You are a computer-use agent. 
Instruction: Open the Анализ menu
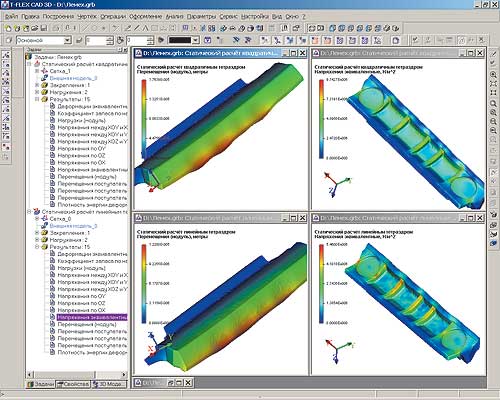click(x=174, y=16)
